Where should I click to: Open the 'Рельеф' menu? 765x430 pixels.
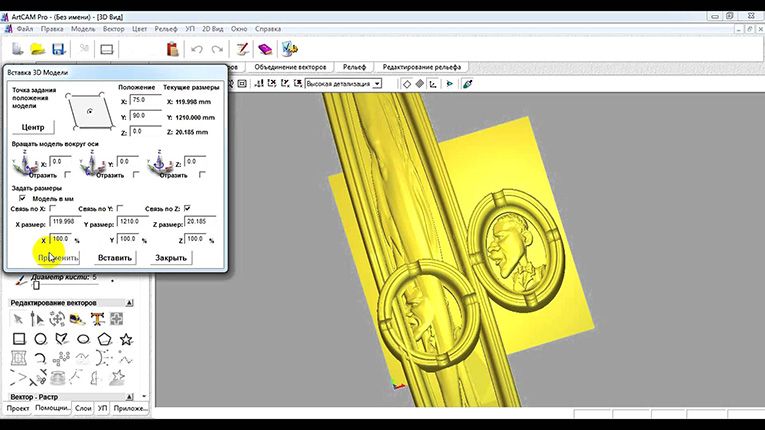click(x=166, y=29)
